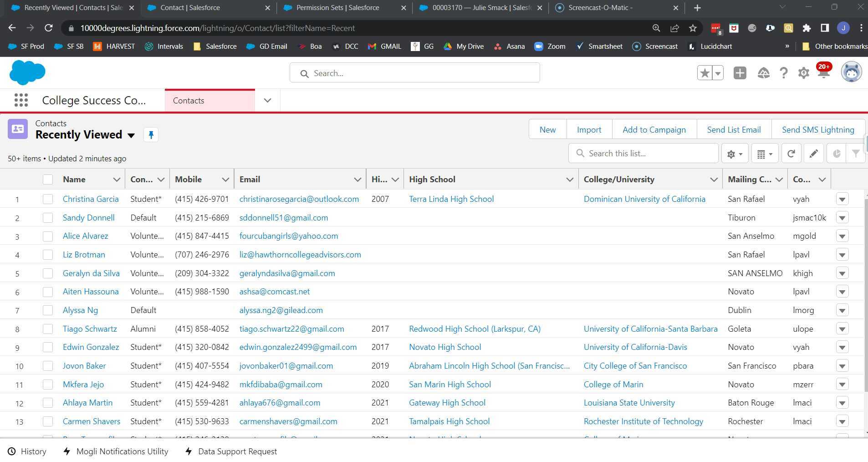Image resolution: width=868 pixels, height=462 pixels.
Task: Open the App Launcher grid icon
Action: tap(21, 100)
